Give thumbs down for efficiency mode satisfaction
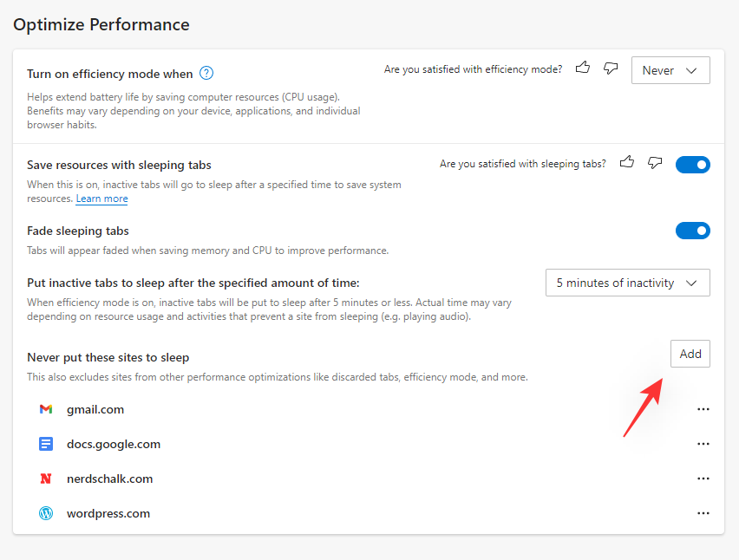 tap(610, 68)
